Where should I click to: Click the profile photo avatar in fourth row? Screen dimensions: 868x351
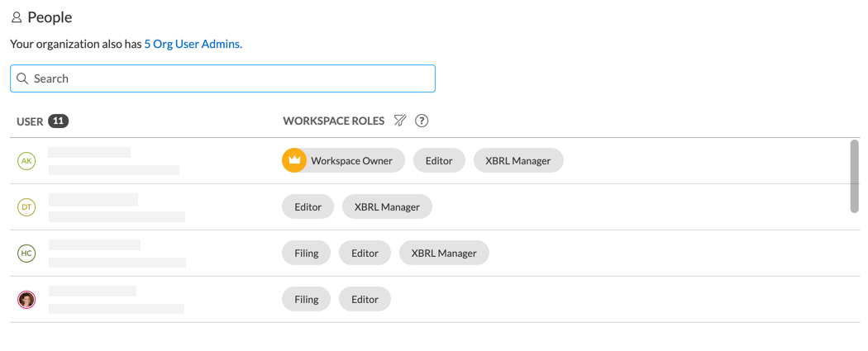coord(26,300)
